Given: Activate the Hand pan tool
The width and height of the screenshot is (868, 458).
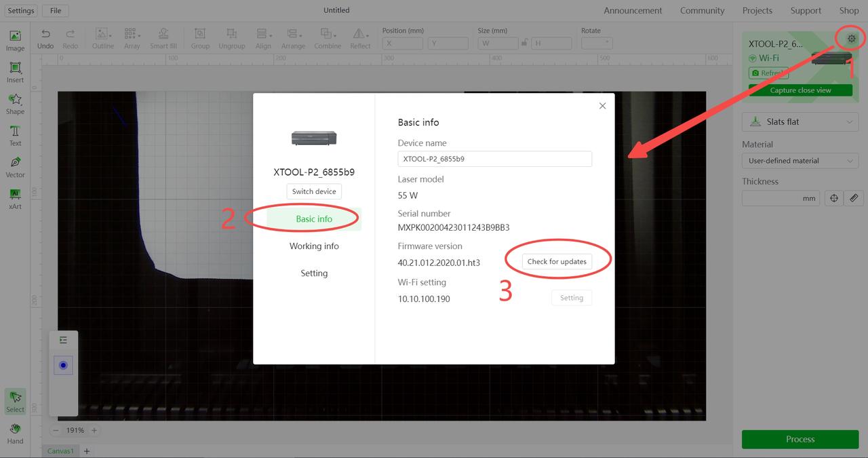Looking at the screenshot, I should click(15, 433).
